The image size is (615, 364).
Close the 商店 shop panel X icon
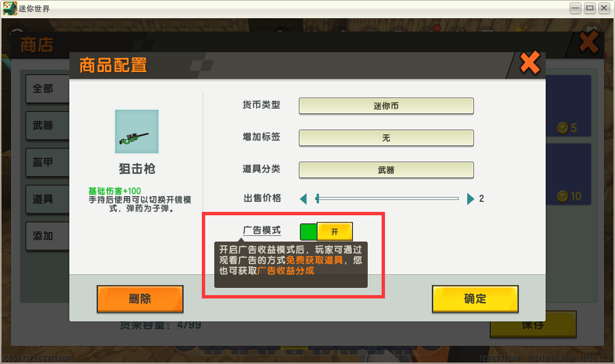tap(589, 44)
